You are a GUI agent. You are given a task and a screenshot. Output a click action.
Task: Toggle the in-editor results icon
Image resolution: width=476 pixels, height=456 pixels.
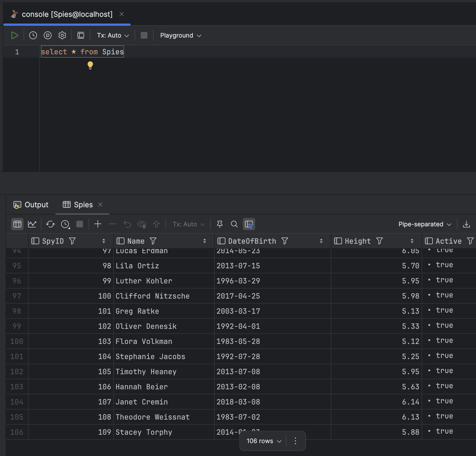tap(81, 36)
